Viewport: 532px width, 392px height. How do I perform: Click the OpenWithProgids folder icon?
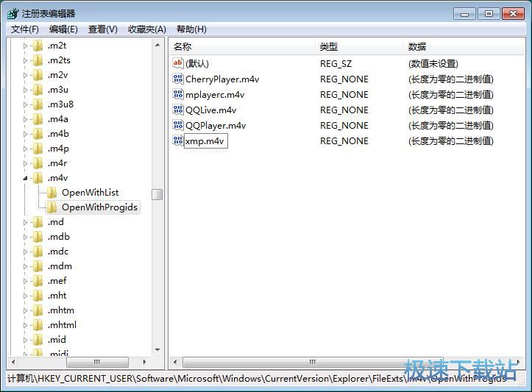52,207
